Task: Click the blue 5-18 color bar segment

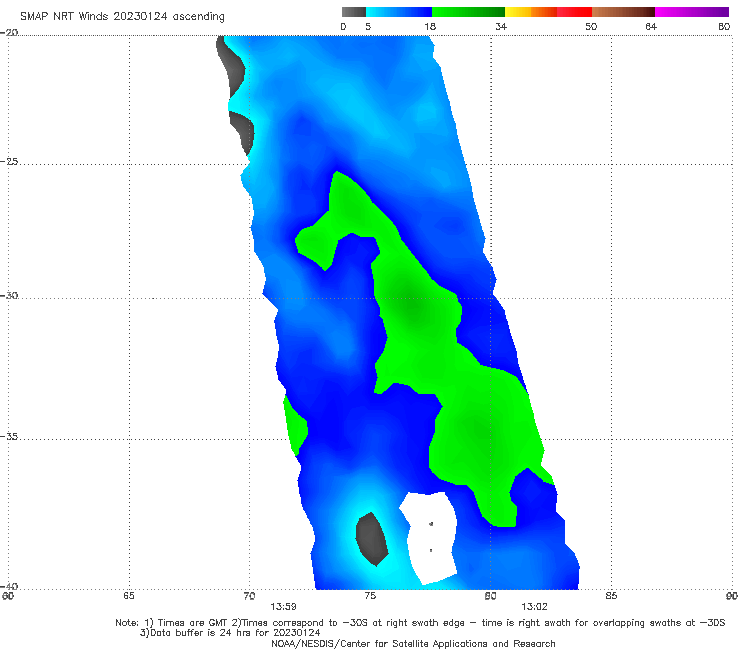Action: click(x=399, y=12)
